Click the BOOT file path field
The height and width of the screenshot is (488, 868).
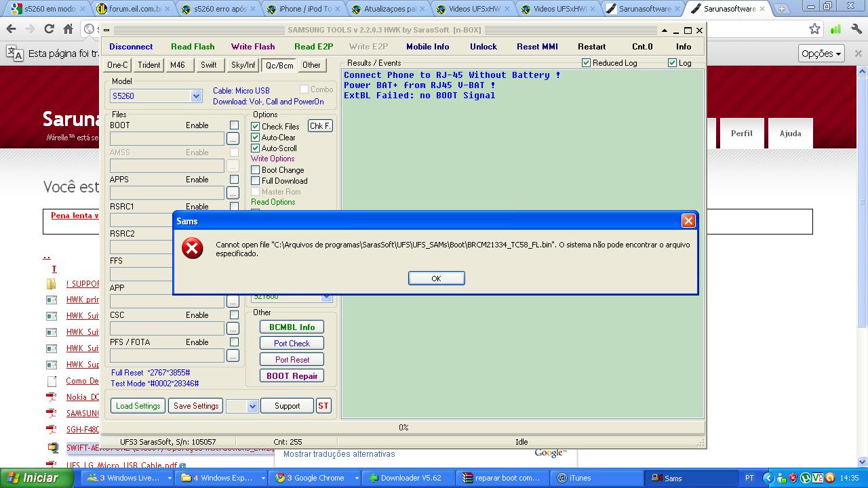(167, 139)
